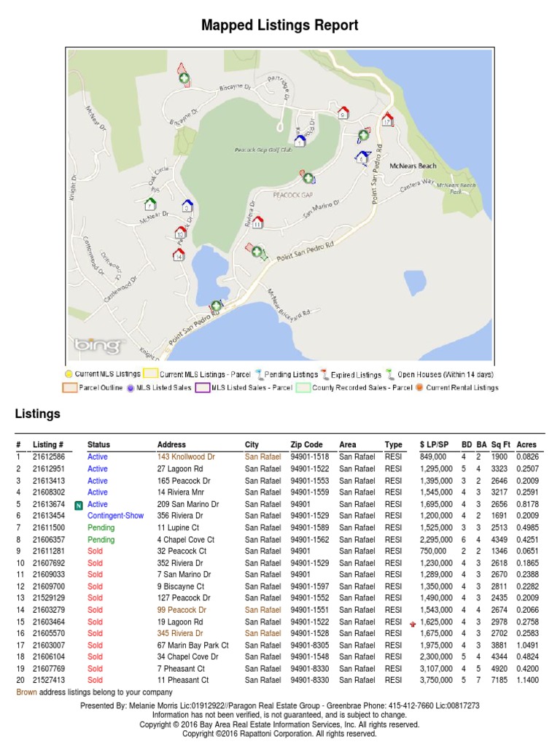560x747 pixels.
Task: Click the Brown address listings note
Action: (94, 692)
